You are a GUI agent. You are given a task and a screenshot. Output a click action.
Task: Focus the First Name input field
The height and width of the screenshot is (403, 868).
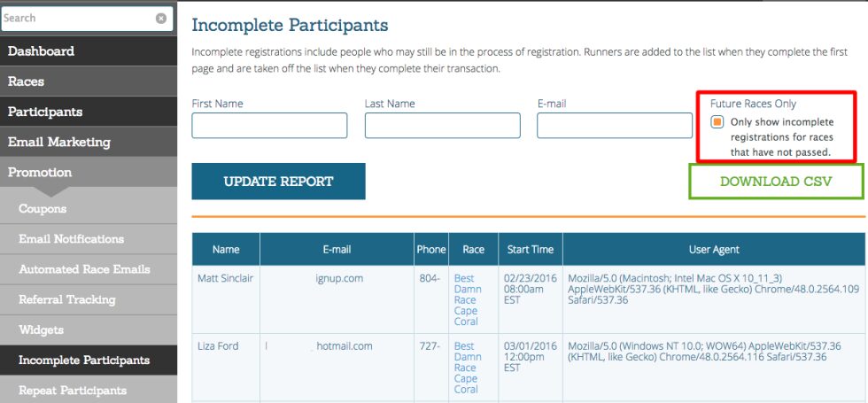point(269,126)
